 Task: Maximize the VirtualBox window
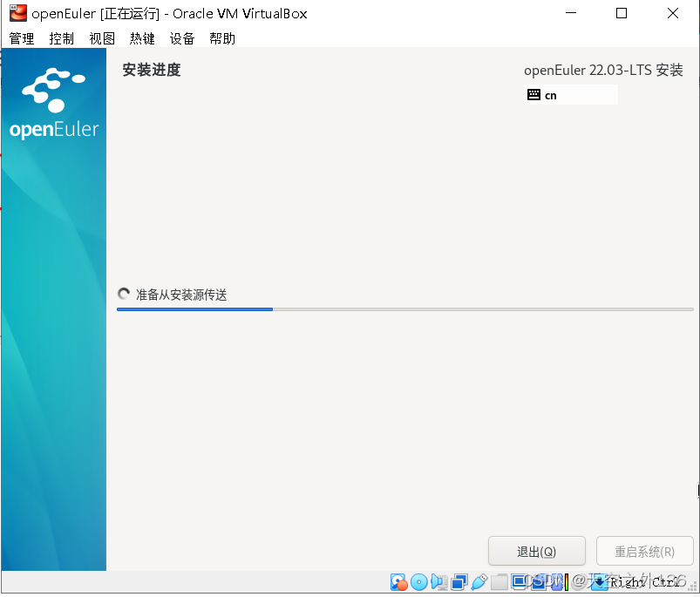(622, 13)
